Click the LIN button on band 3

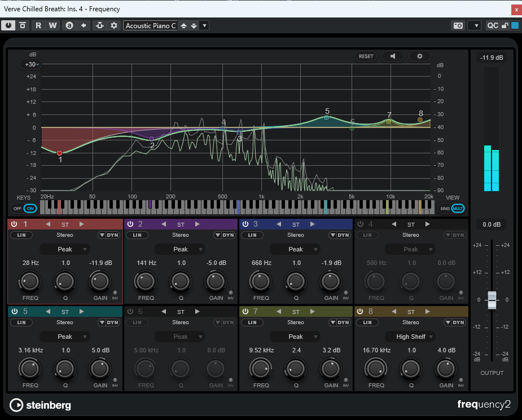[x=252, y=235]
